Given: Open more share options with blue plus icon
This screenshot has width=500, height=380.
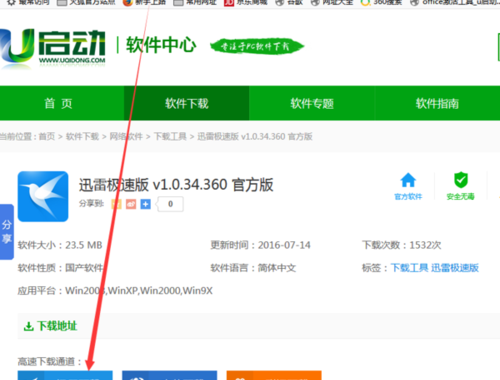Looking at the screenshot, I should tap(146, 204).
